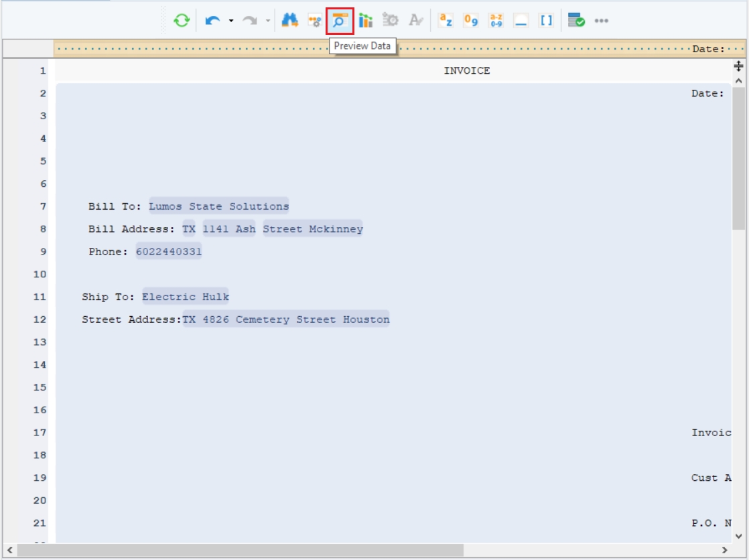This screenshot has height=560, width=749.
Task: Click the 'Bill Address:' label
Action: 131,229
